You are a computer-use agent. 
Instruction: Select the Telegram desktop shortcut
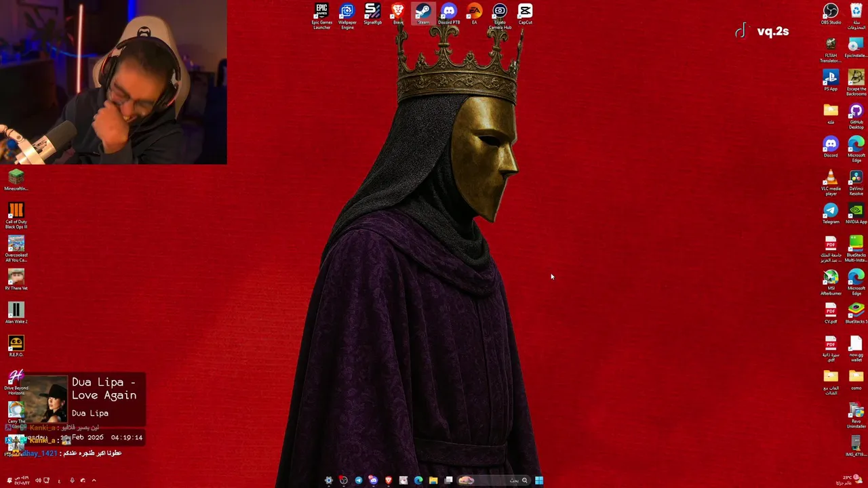(x=831, y=213)
